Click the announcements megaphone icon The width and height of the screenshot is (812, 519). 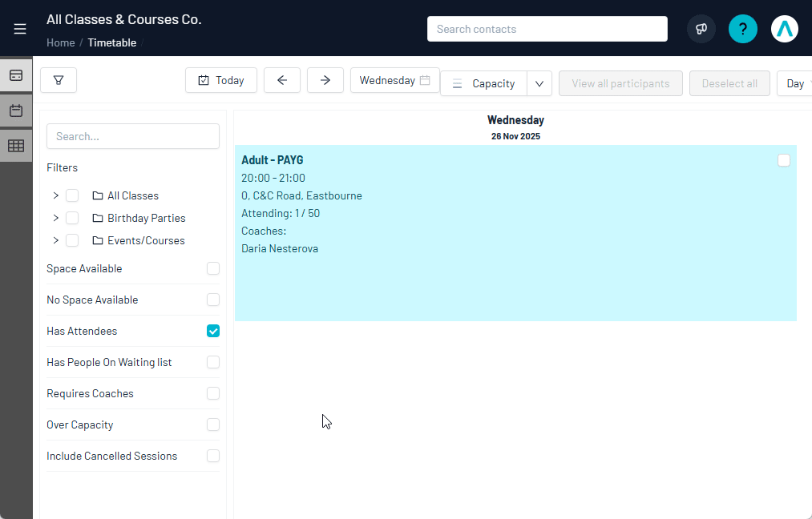(x=701, y=29)
